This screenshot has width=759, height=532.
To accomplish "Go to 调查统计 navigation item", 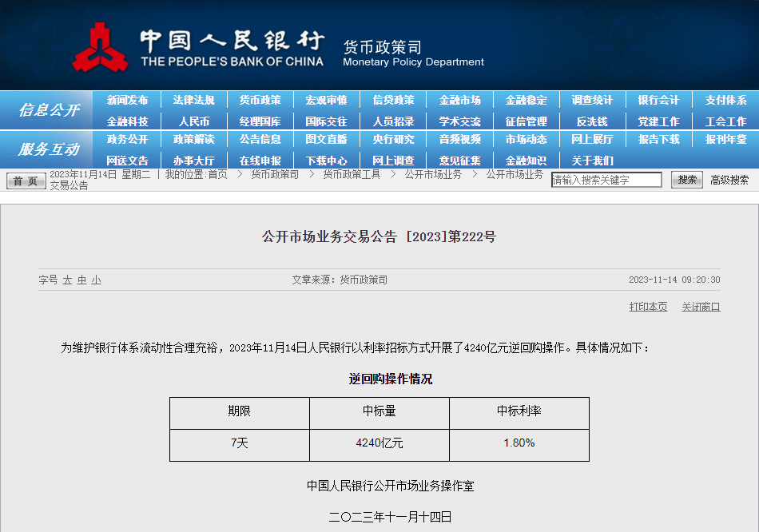I will [592, 100].
